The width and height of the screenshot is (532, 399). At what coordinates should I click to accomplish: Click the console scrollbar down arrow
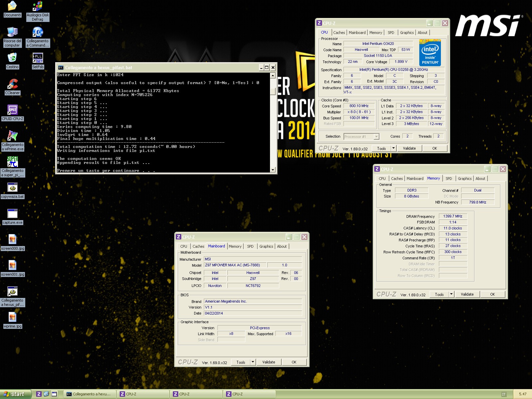tap(273, 170)
